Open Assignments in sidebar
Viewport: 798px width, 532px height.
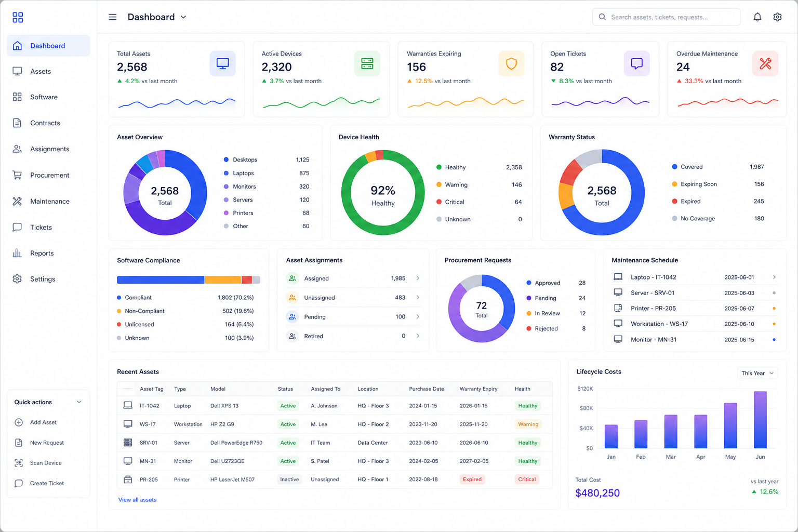click(48, 149)
